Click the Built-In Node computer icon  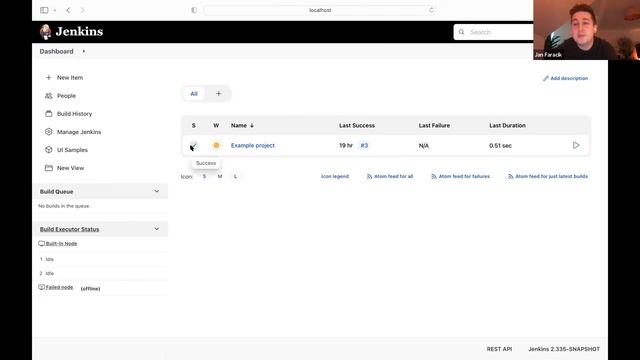tap(41, 243)
